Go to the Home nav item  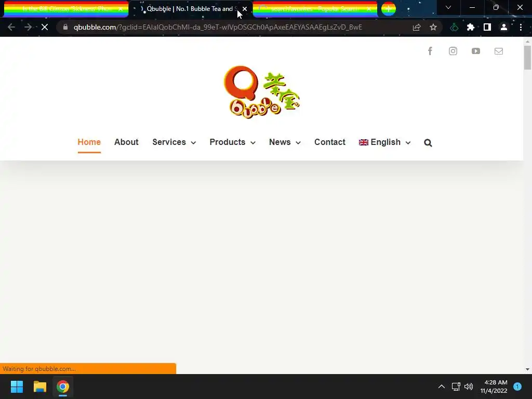coord(89,142)
